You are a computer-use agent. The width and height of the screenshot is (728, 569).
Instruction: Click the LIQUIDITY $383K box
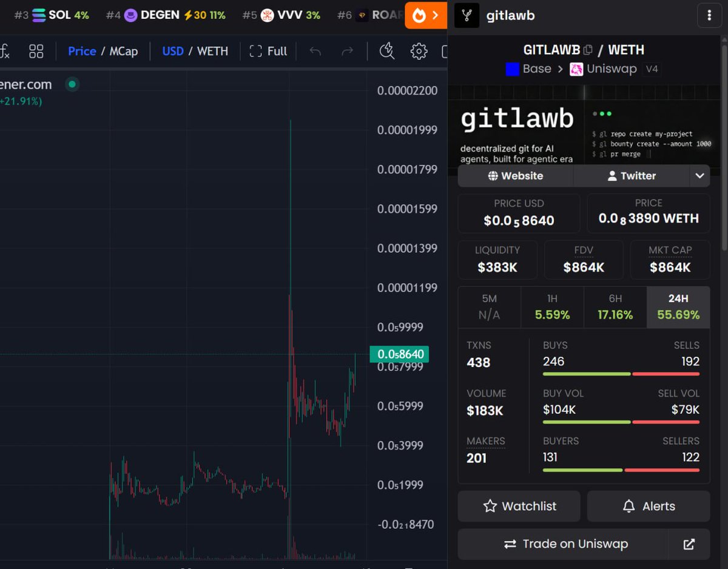(x=497, y=260)
